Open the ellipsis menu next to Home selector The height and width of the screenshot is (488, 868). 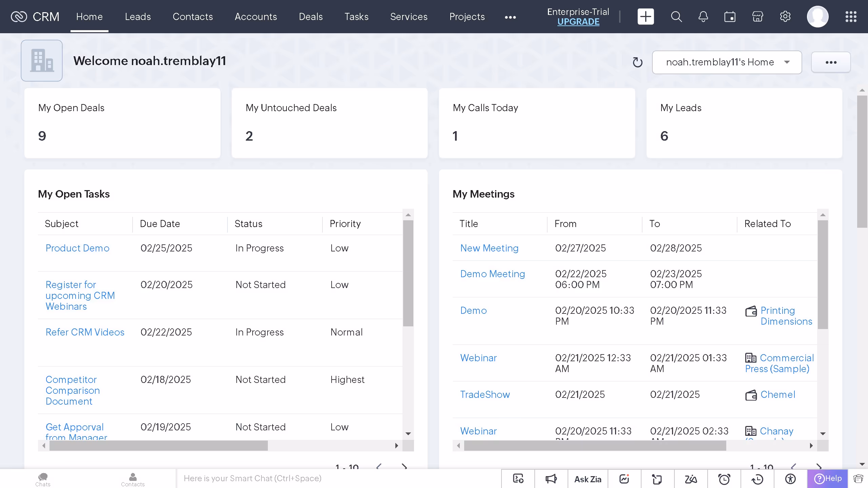click(831, 62)
